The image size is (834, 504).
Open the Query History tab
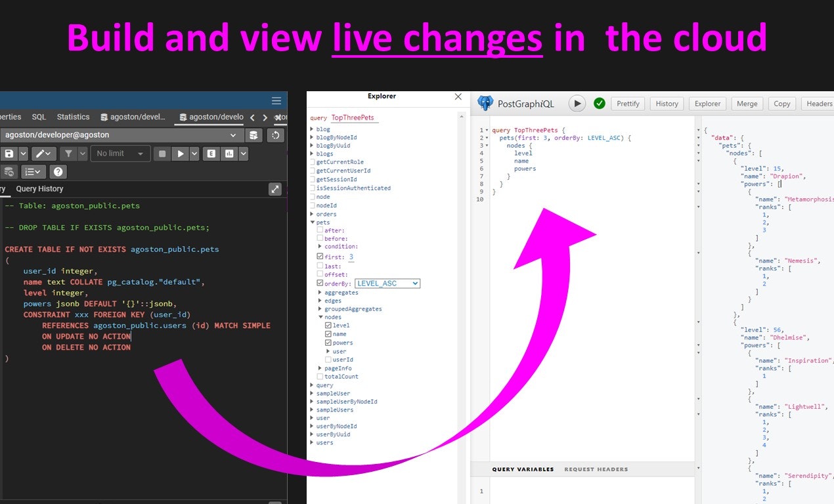[x=39, y=189]
